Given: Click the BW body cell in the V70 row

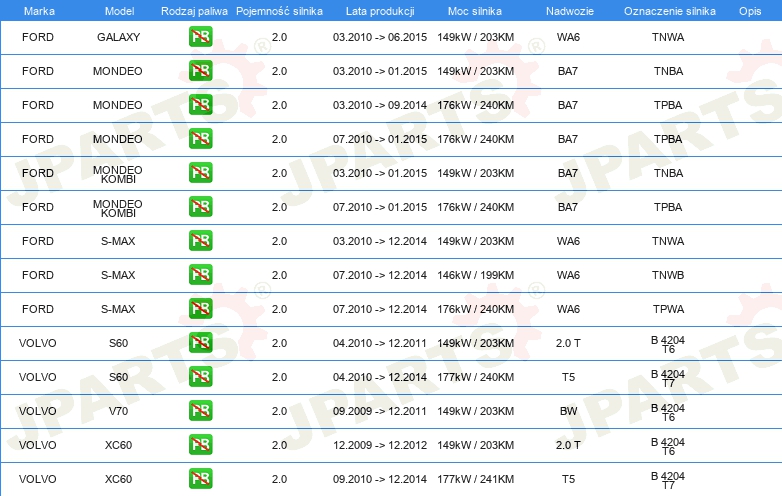Looking at the screenshot, I should click(x=569, y=411).
